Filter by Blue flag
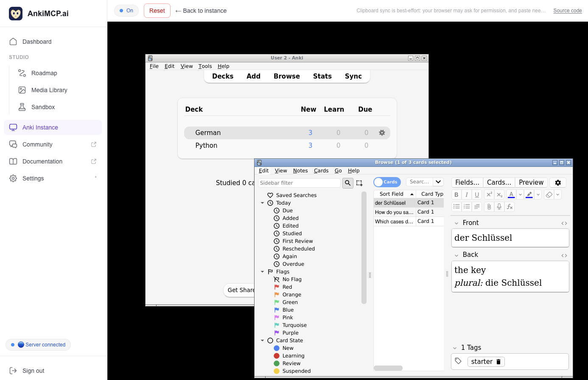This screenshot has height=380, width=588. click(288, 310)
